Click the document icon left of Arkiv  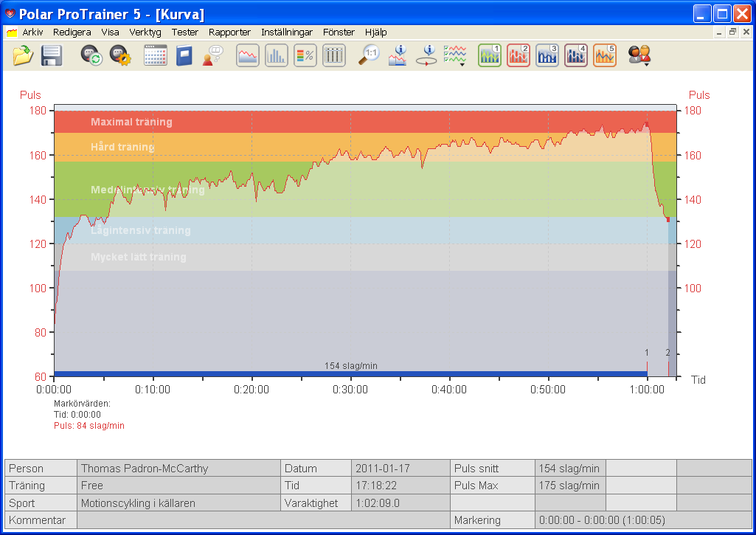12,32
